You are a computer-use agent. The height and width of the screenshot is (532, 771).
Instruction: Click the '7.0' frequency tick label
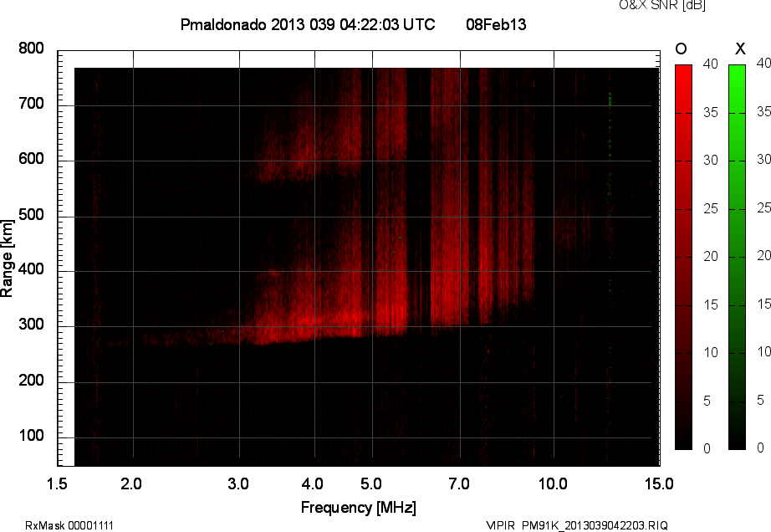459,483
